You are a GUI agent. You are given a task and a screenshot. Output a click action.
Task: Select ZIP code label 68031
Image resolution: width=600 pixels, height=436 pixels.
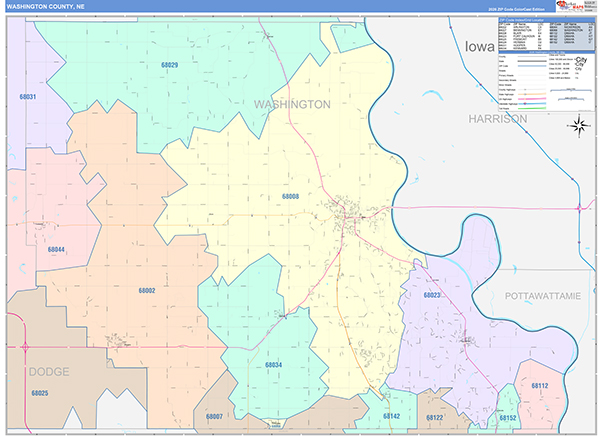click(x=28, y=97)
